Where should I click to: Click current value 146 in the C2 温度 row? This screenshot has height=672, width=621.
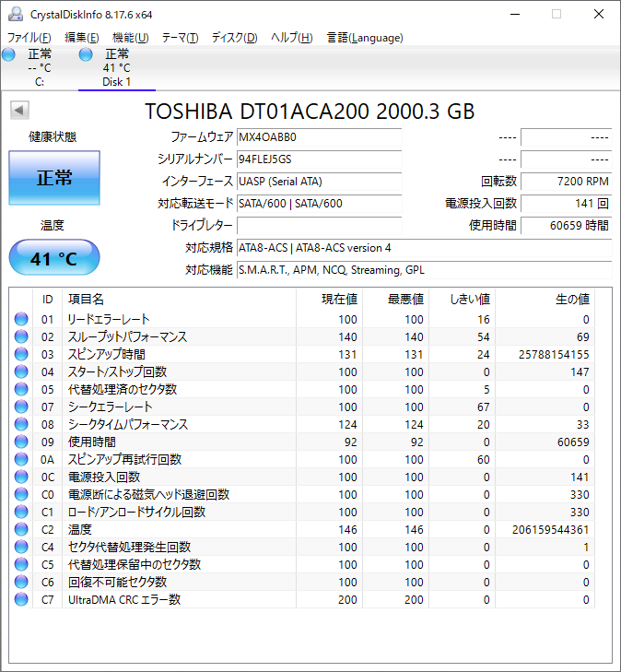[x=347, y=530]
